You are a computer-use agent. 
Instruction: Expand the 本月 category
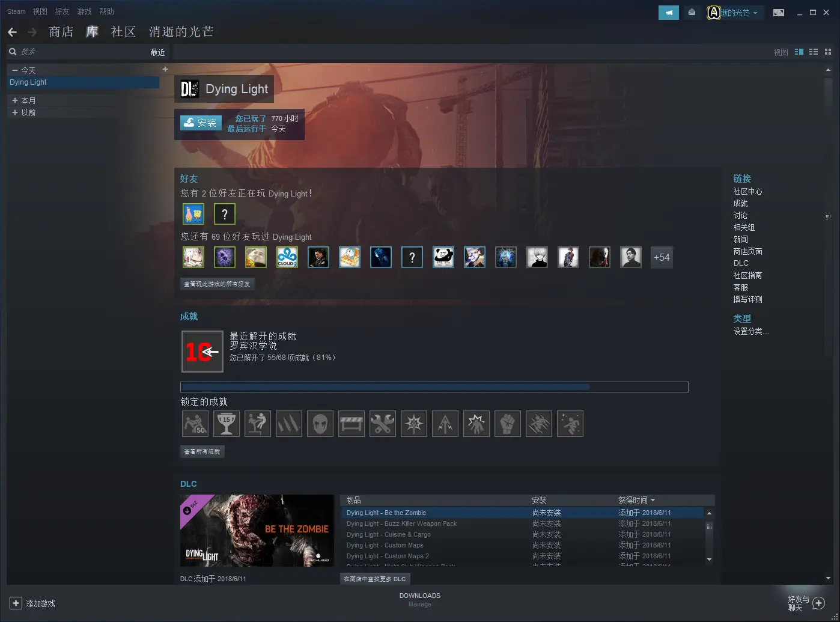pos(15,100)
